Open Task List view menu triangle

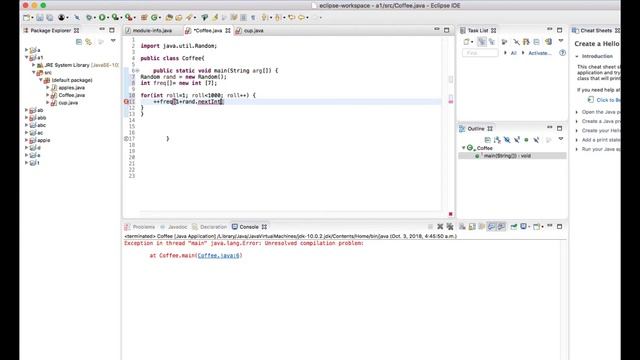(x=561, y=41)
